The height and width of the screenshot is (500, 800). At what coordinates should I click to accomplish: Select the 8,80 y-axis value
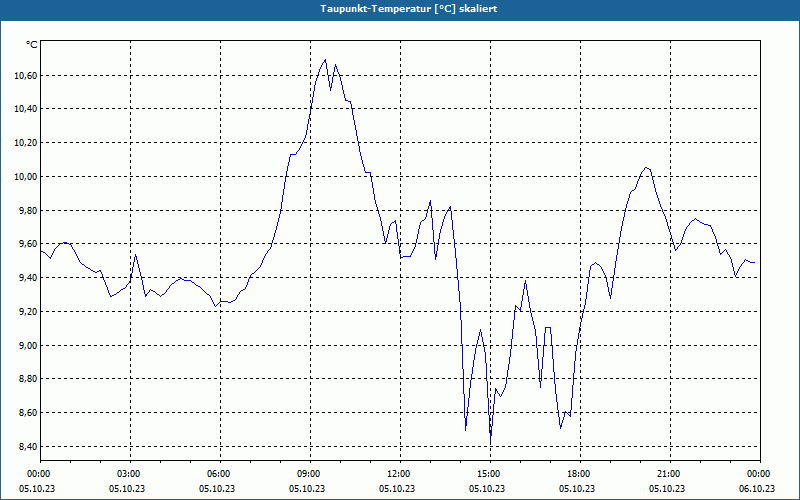tap(27, 379)
